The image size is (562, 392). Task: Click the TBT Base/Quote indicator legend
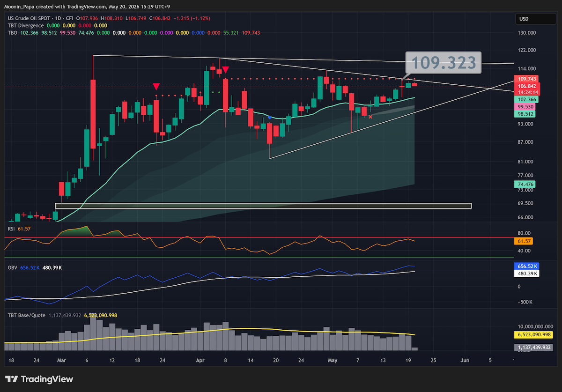pos(27,315)
